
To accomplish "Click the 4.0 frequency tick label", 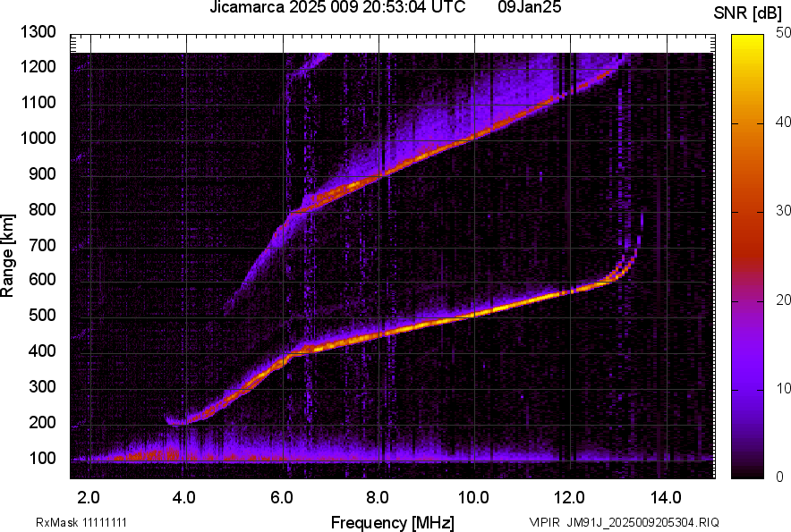I will (x=184, y=498).
